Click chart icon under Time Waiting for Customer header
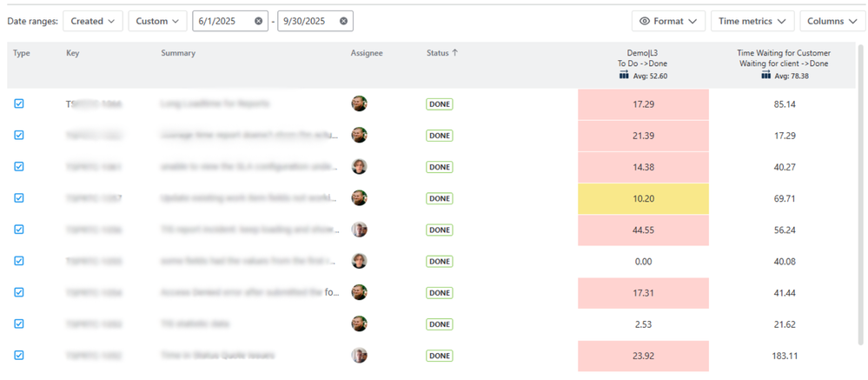 point(765,76)
